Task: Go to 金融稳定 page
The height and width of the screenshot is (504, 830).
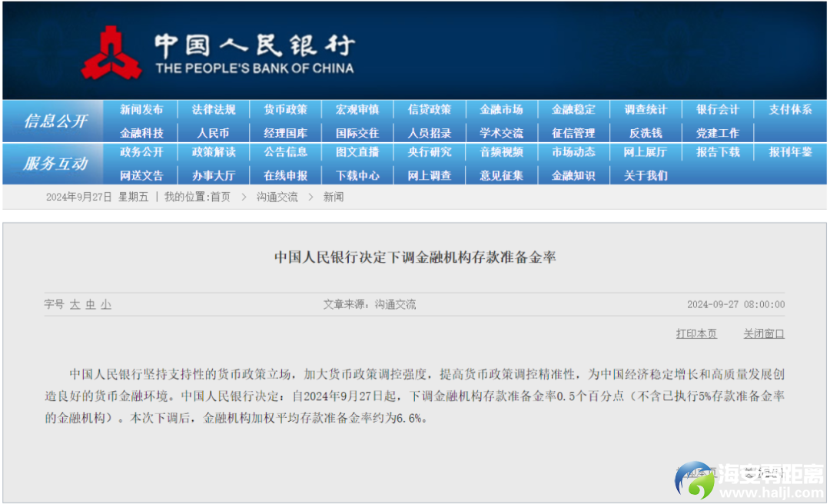Action: 573,110
